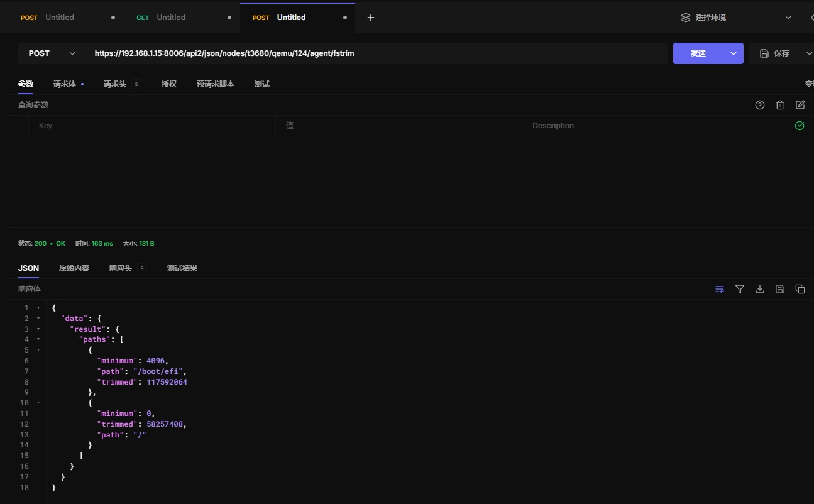Screen dimensions: 814x504
Task: Toggle word wrap in response body
Action: click(x=720, y=289)
